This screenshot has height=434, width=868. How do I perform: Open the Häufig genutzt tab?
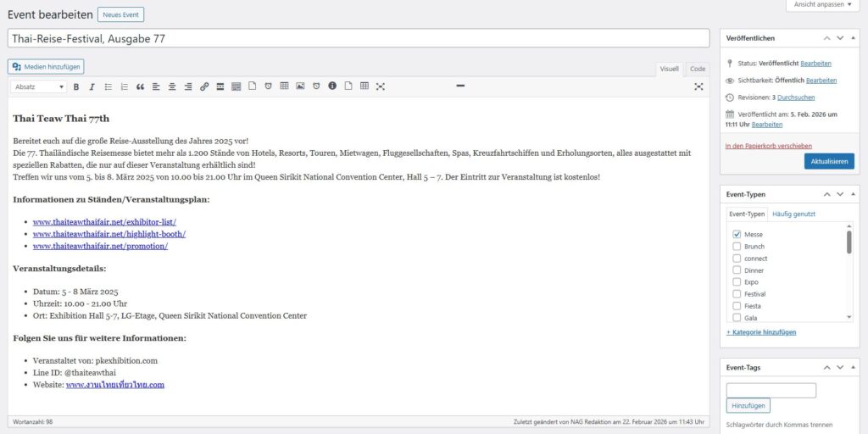tap(794, 214)
